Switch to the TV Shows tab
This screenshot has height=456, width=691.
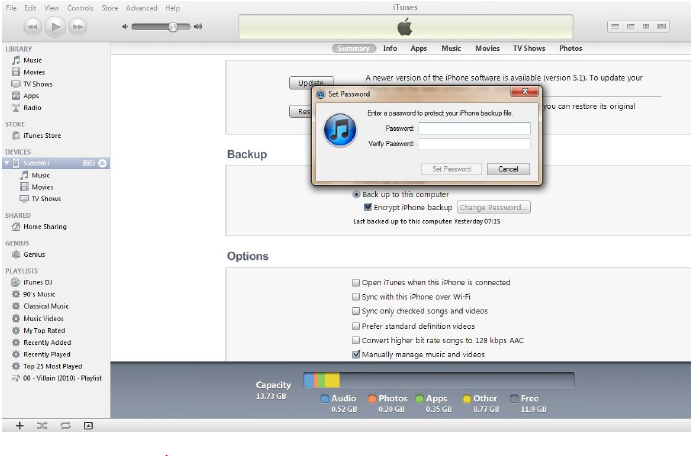coord(529,48)
